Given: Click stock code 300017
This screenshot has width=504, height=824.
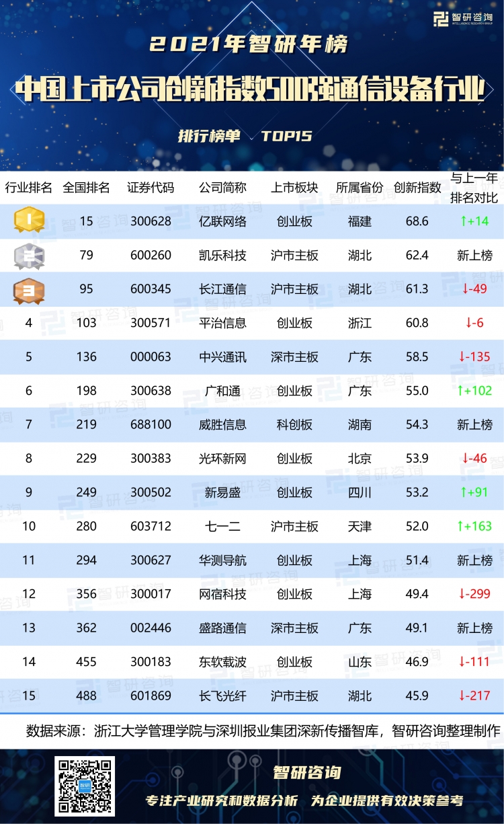Looking at the screenshot, I should [151, 594].
